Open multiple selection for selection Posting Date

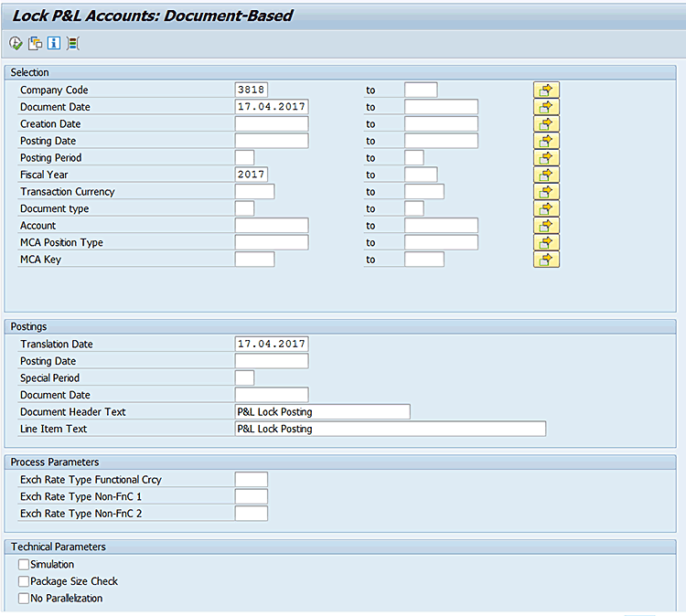(x=546, y=141)
